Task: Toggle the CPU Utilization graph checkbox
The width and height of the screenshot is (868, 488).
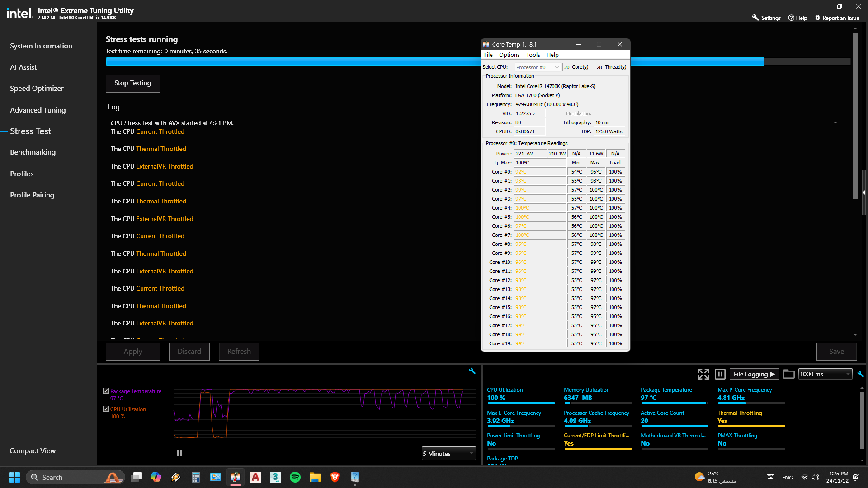Action: pos(106,409)
